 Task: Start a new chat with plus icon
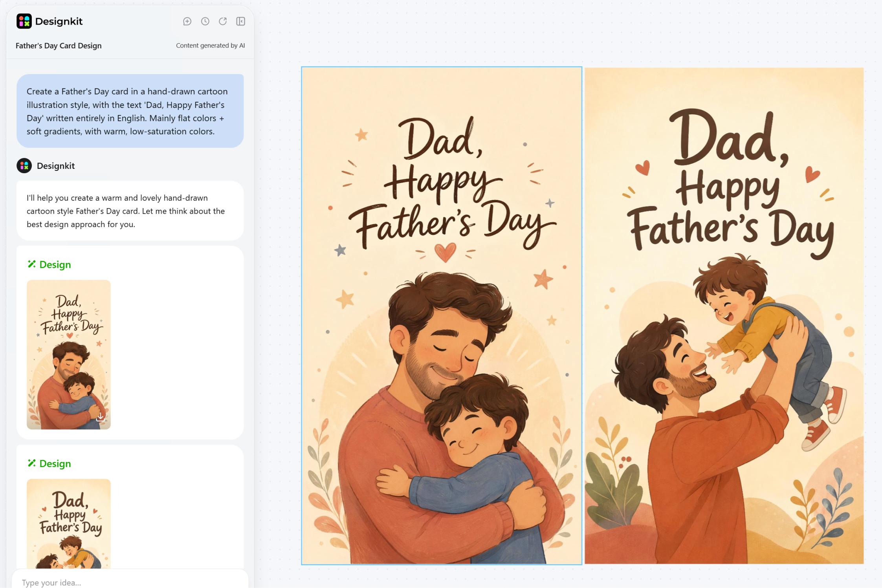coord(187,21)
